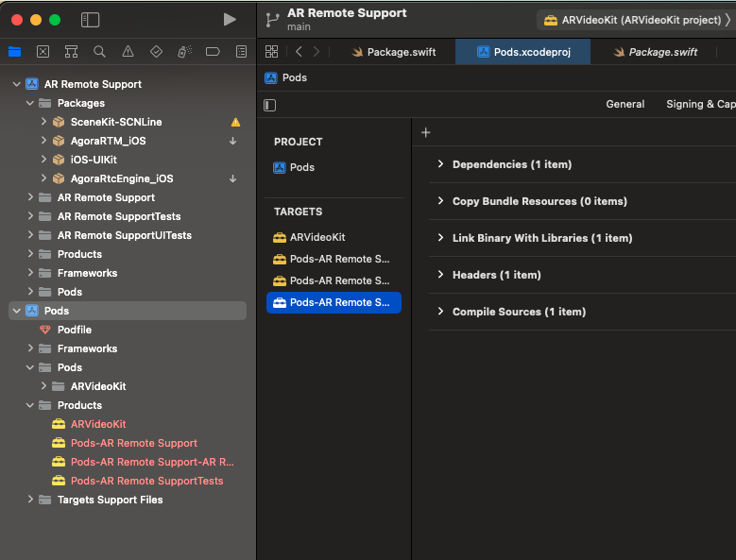Open the Find navigator magnifier icon
This screenshot has height=560, width=736.
pos(99,52)
